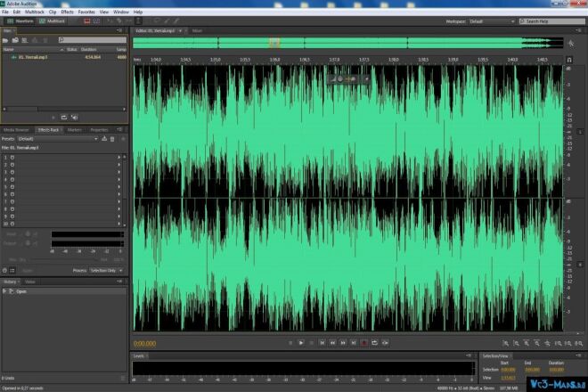The width and height of the screenshot is (588, 392).
Task: Switch to the Markers tab
Action: [x=74, y=130]
